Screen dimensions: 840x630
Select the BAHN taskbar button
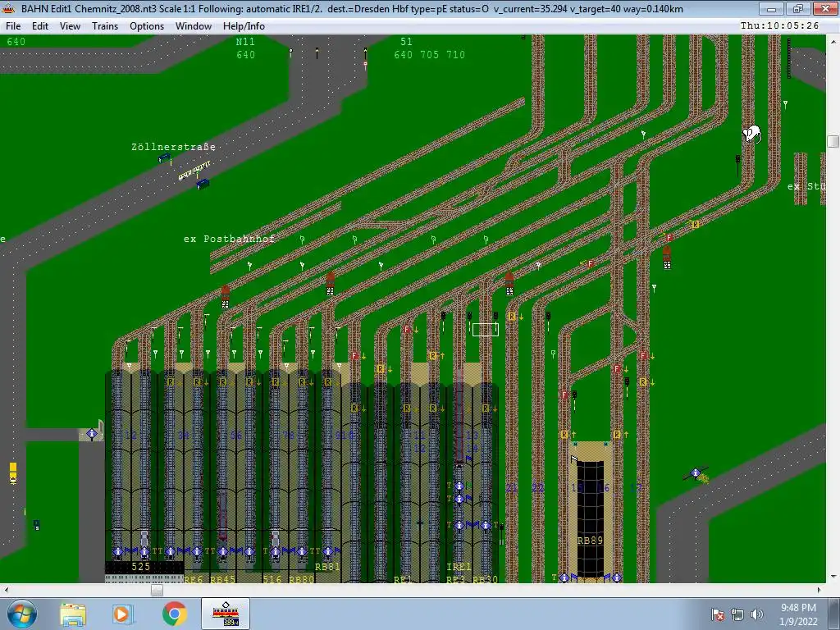(x=226, y=614)
